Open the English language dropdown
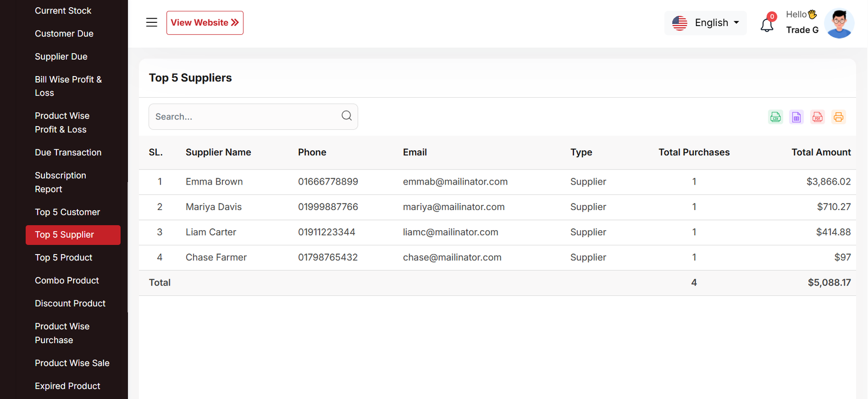 706,23
